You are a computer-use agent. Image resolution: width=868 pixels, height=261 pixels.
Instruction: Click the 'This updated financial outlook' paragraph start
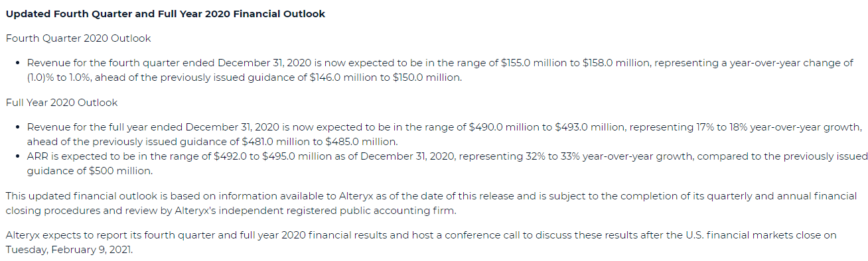75,196
